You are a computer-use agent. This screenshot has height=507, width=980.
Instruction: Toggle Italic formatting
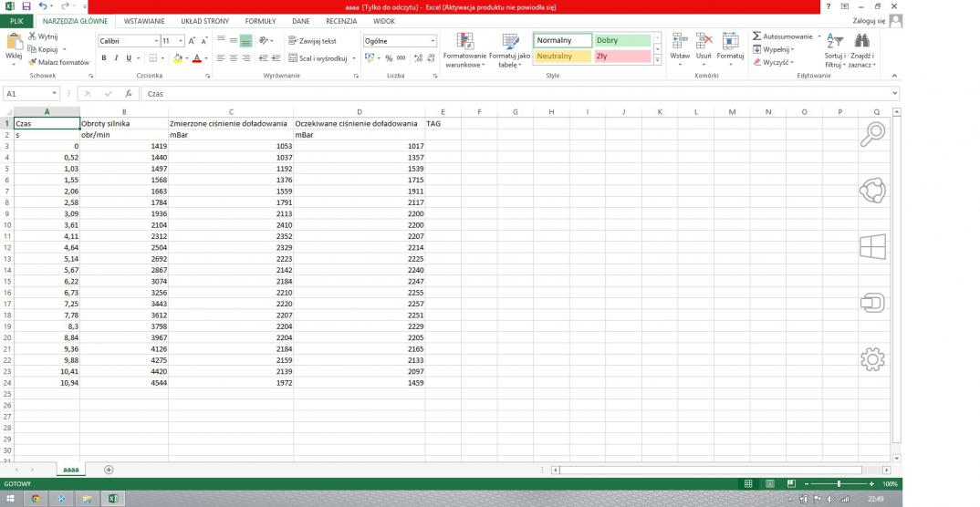116,58
